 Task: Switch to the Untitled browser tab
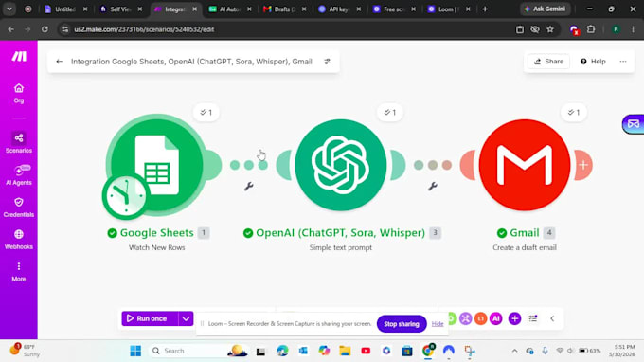(x=65, y=9)
